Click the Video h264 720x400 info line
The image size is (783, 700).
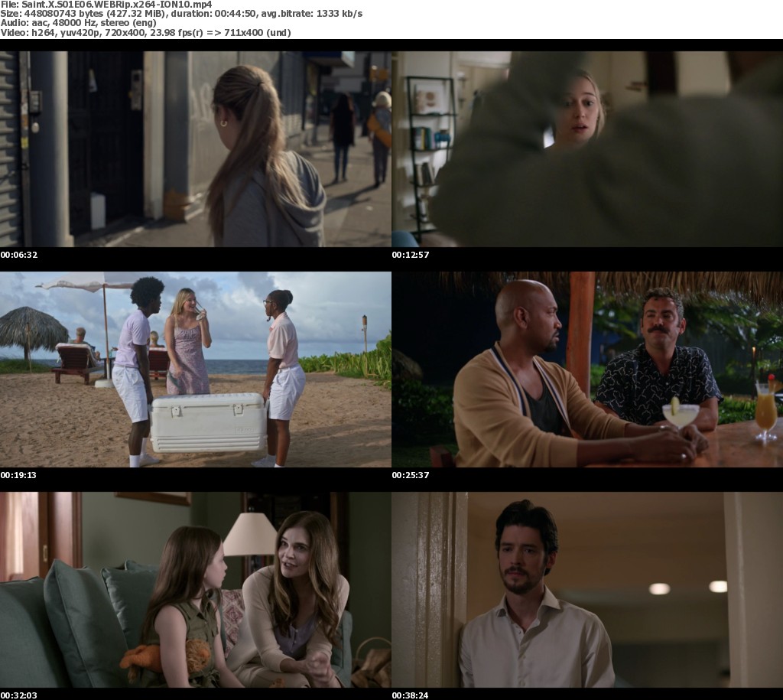coord(145,32)
